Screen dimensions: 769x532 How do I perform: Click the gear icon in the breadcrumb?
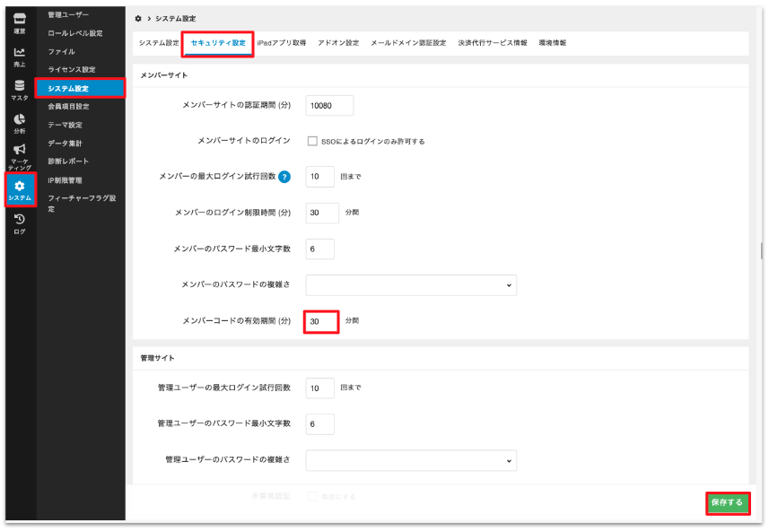pyautogui.click(x=137, y=18)
